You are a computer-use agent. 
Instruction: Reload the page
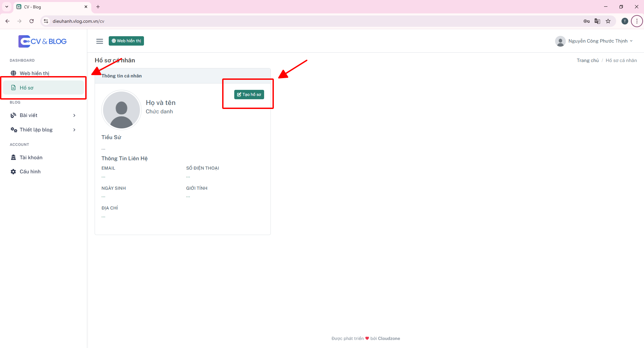[x=32, y=21]
